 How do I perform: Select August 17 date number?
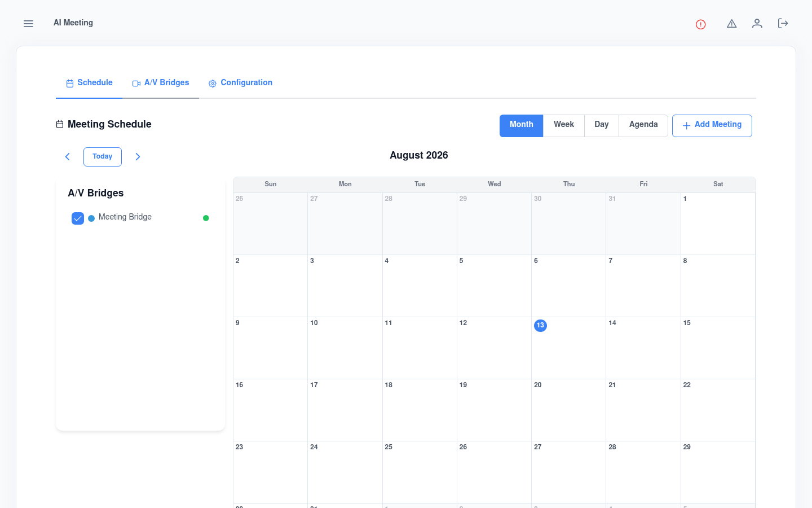[314, 385]
